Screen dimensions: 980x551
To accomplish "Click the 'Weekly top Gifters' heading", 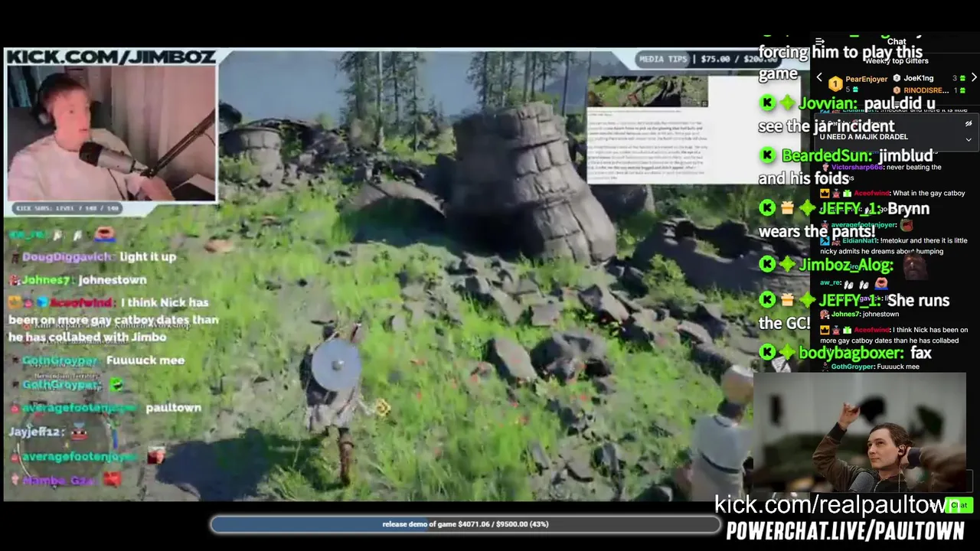I will pos(897,60).
